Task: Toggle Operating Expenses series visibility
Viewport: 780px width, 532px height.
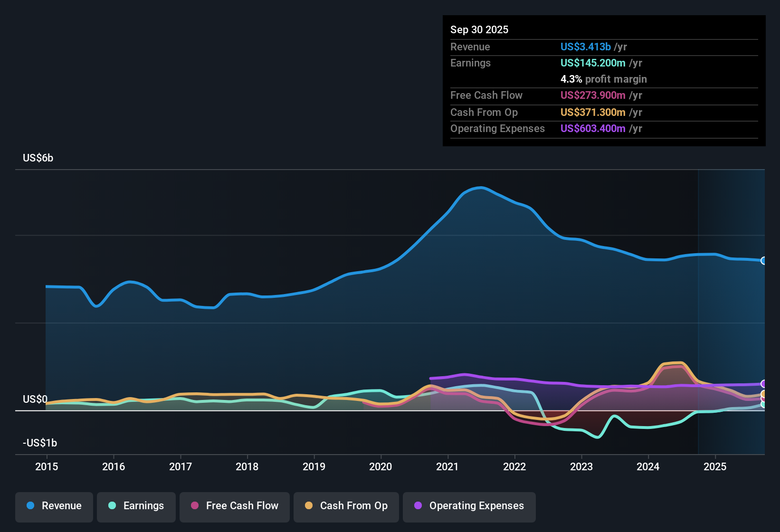Action: tap(469, 506)
